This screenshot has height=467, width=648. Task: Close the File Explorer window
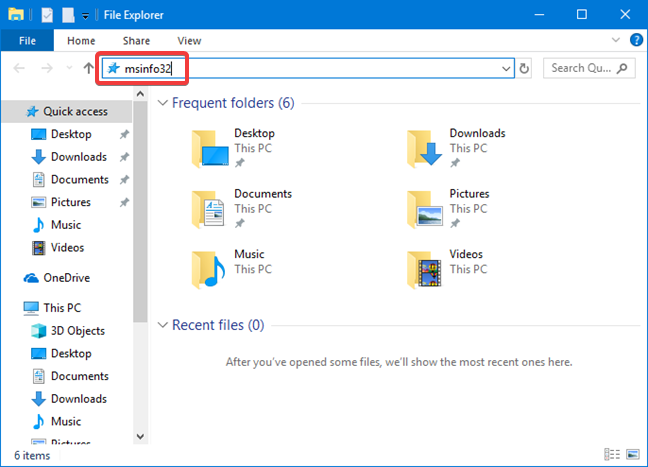pyautogui.click(x=625, y=14)
